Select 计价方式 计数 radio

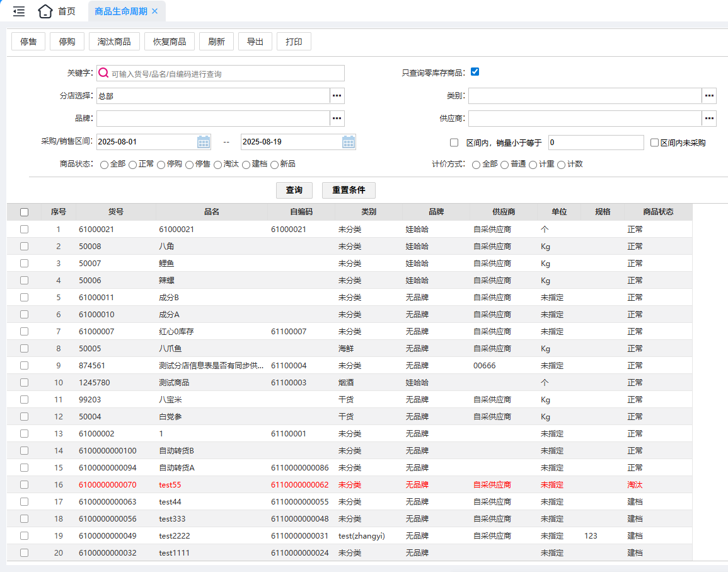click(561, 165)
